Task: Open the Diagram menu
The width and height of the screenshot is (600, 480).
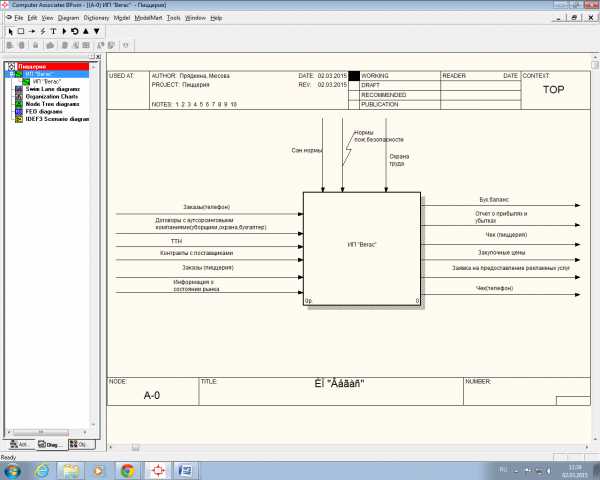Action: point(68,18)
